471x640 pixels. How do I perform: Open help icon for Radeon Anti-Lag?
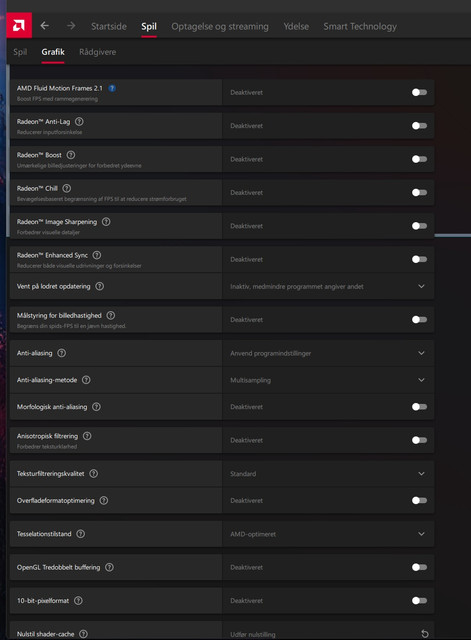[79, 122]
